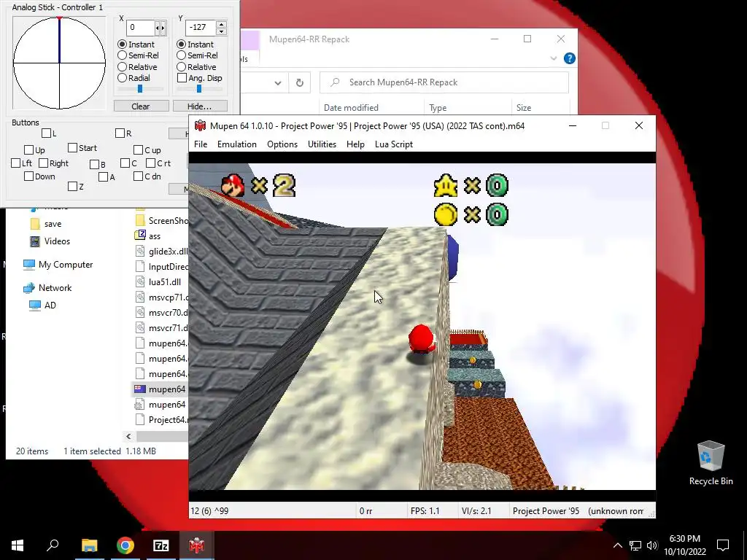
Task: Click the Windows Start button
Action: [18, 545]
